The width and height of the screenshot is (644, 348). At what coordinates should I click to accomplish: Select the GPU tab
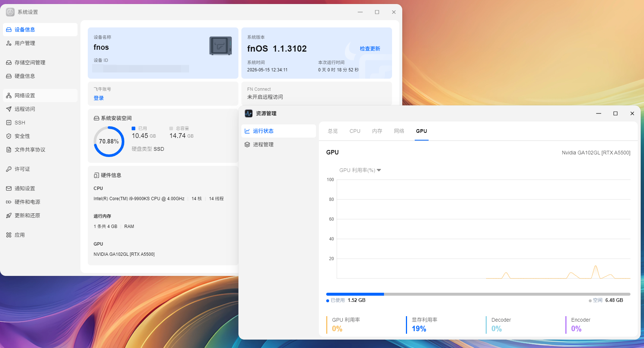[421, 131]
